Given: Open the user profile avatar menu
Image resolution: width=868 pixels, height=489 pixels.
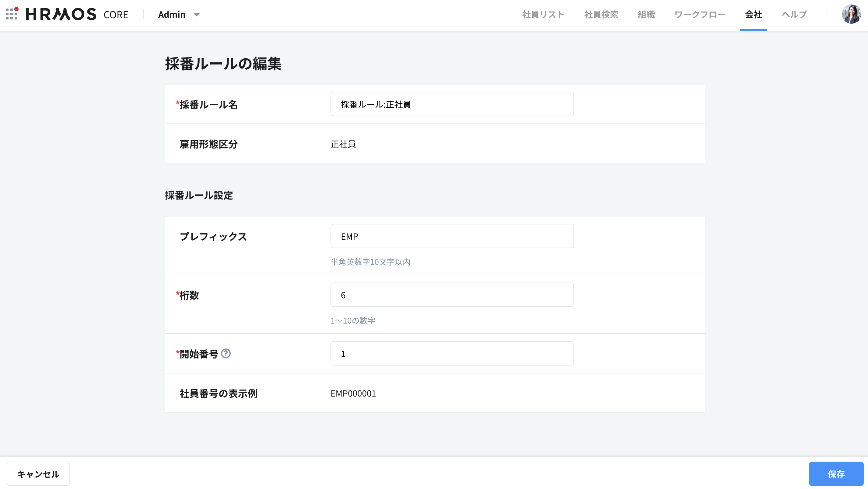Looking at the screenshot, I should [852, 14].
